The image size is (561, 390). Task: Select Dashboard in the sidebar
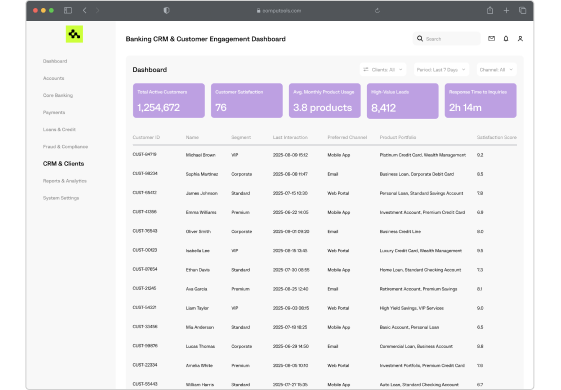coord(55,61)
